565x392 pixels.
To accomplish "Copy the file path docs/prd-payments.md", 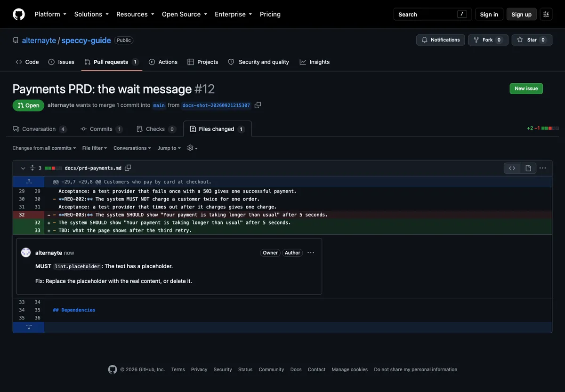I will pyautogui.click(x=128, y=168).
